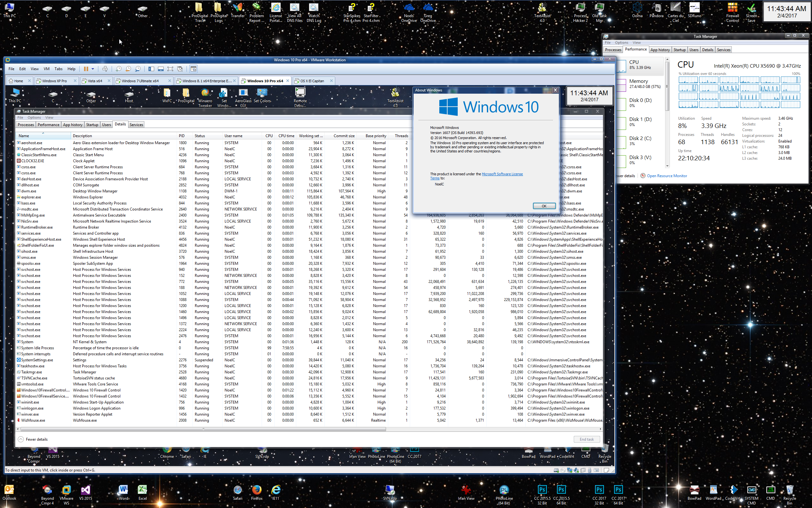Click the Unity mode toolbar icon
Screen dimensions: 812x508
[x=180, y=69]
